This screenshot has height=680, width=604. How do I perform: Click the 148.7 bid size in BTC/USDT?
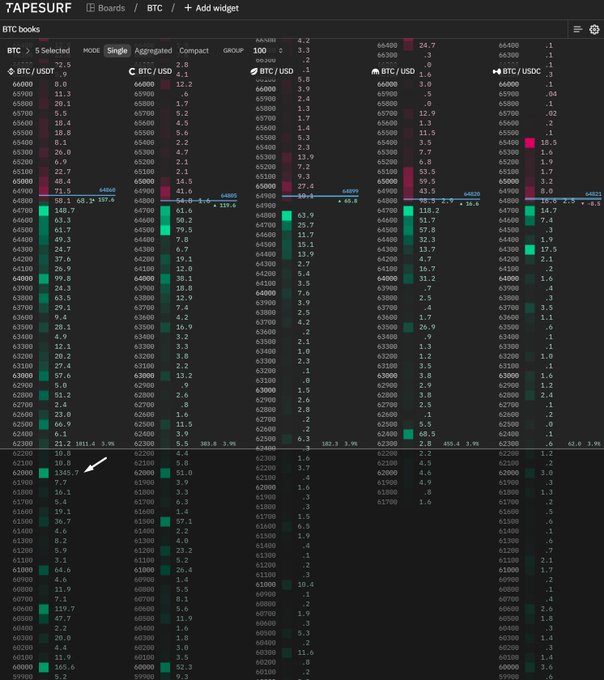[64, 210]
